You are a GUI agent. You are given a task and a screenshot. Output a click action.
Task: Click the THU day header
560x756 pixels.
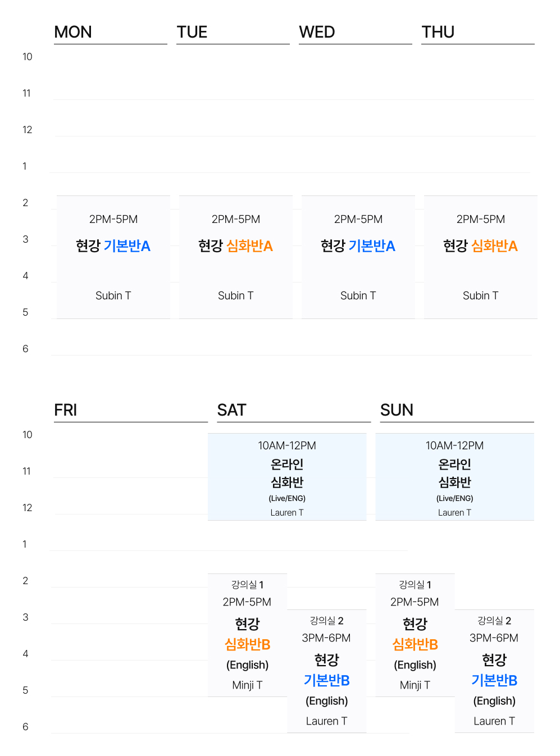(438, 32)
